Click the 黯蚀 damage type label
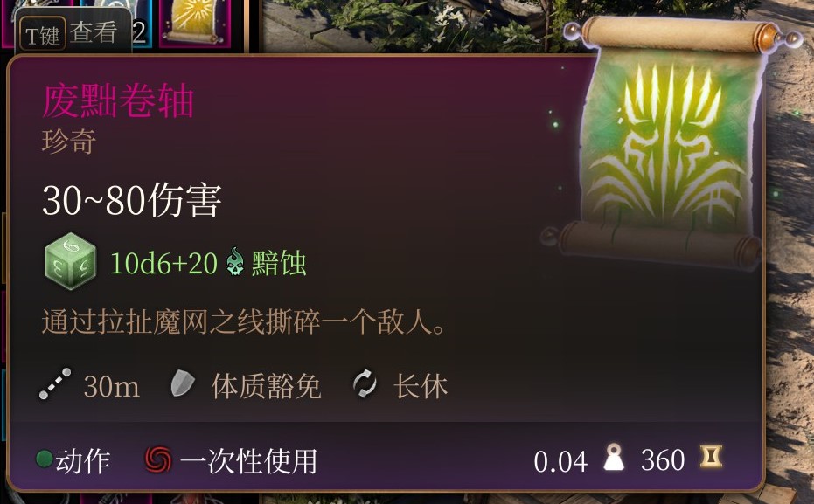The width and height of the screenshot is (814, 504). coord(279,263)
